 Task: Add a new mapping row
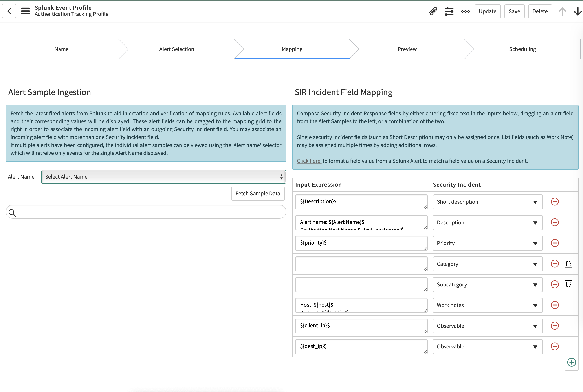click(572, 363)
